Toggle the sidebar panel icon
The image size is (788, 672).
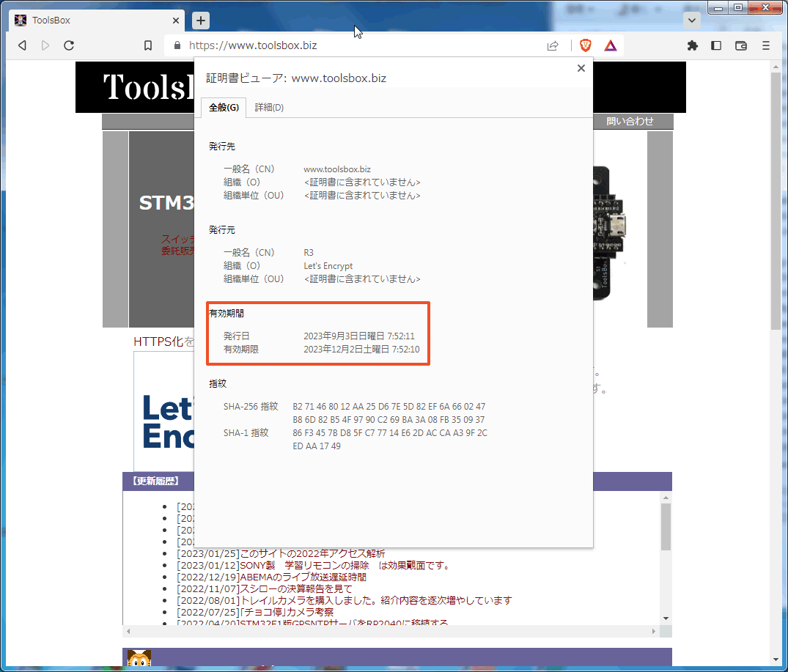click(716, 45)
